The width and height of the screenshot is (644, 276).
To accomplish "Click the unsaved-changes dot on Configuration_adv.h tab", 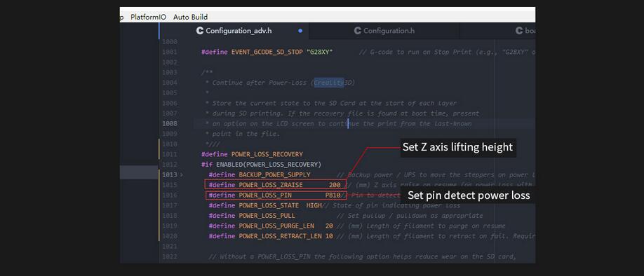I will click(300, 31).
